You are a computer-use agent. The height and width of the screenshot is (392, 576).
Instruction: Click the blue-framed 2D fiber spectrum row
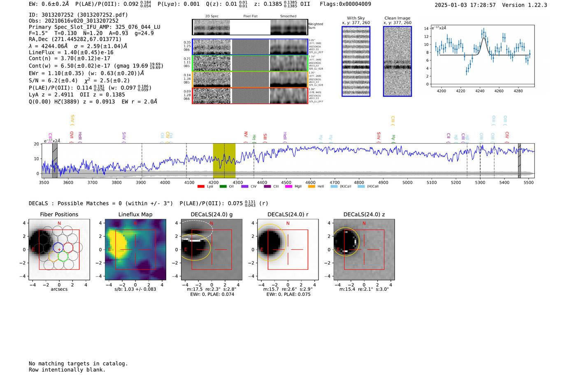coord(250,47)
